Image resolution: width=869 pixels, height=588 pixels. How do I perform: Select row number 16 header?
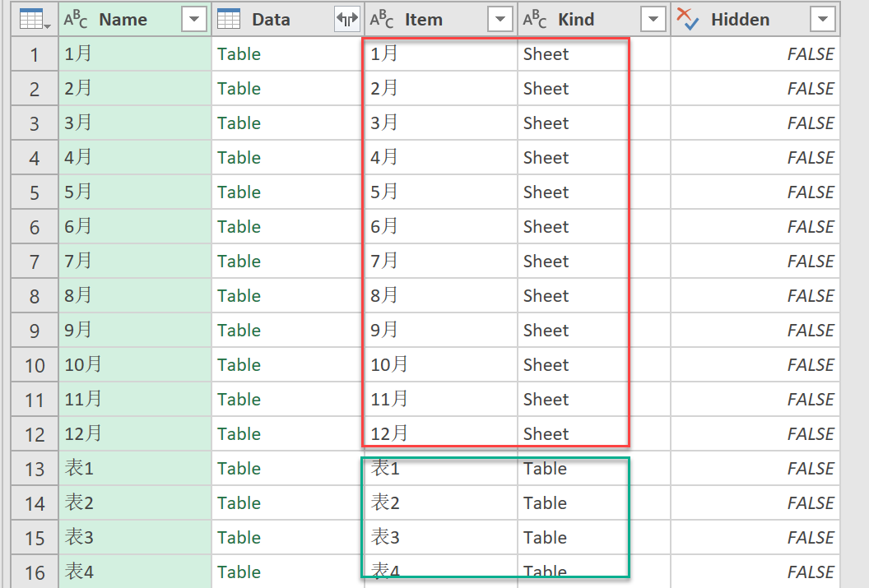coord(35,572)
